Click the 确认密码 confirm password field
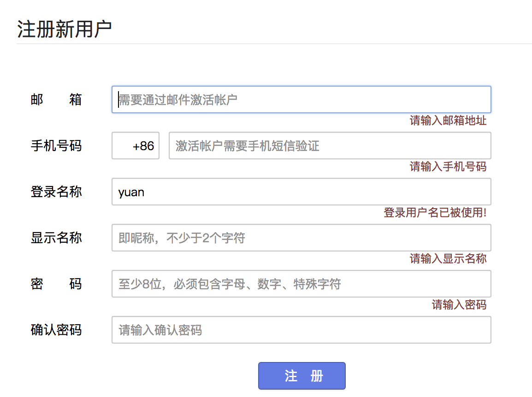 pyautogui.click(x=301, y=330)
